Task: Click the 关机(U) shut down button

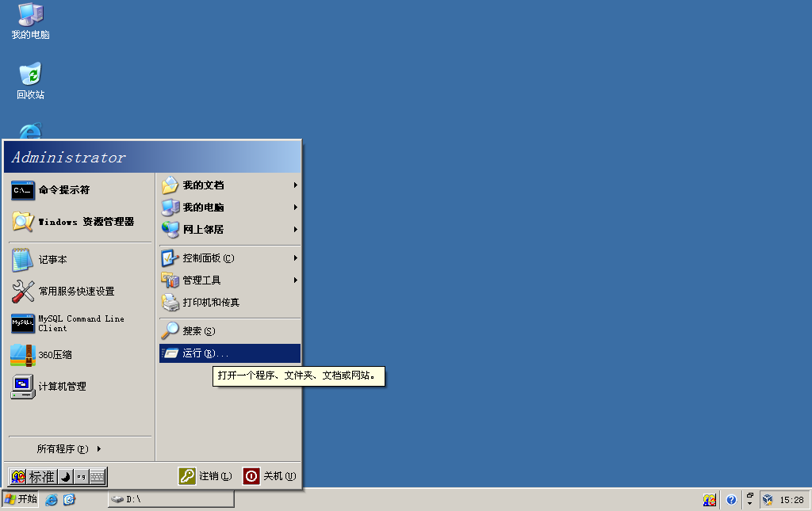Action: click(270, 476)
